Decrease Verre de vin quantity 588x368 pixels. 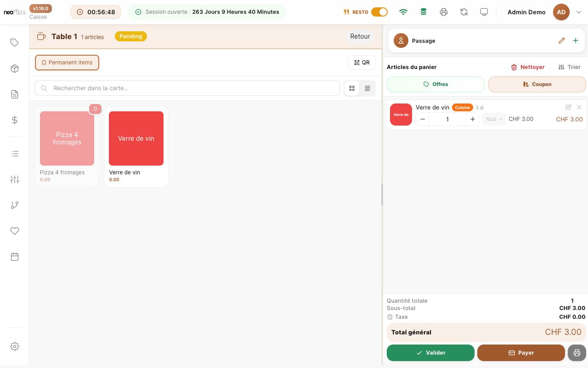tap(423, 119)
